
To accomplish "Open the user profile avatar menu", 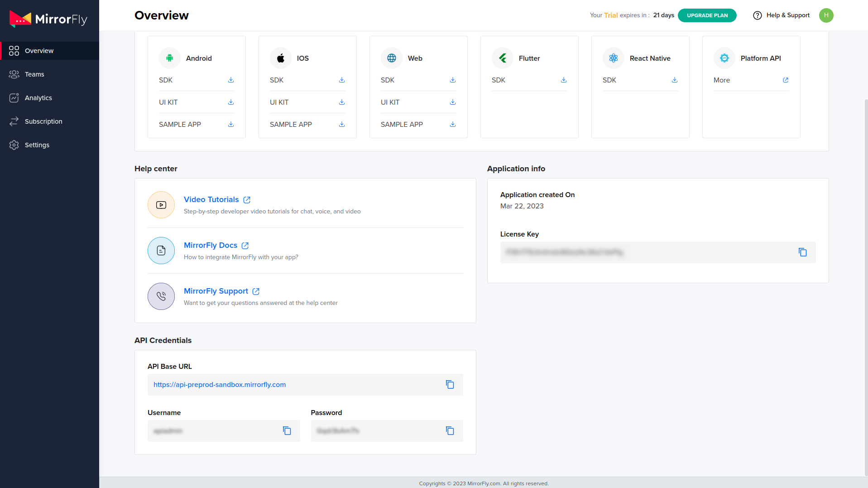I will [x=826, y=15].
